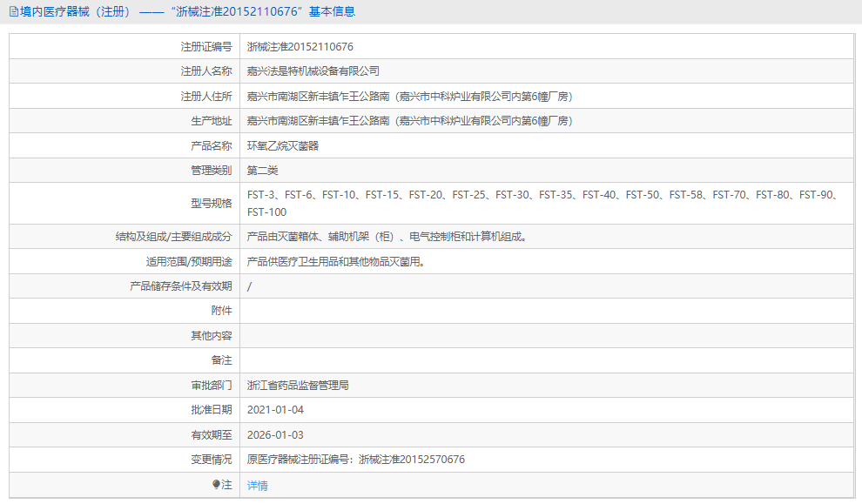Select the FST-3 model specifications text
The width and height of the screenshot is (862, 504).
pyautogui.click(x=543, y=204)
